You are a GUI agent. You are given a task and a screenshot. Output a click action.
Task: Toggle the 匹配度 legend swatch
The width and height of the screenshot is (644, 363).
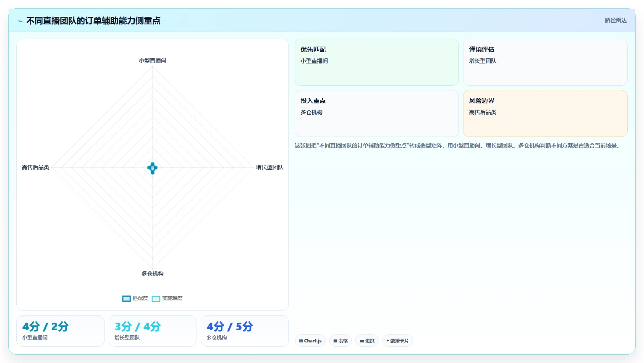[126, 298]
